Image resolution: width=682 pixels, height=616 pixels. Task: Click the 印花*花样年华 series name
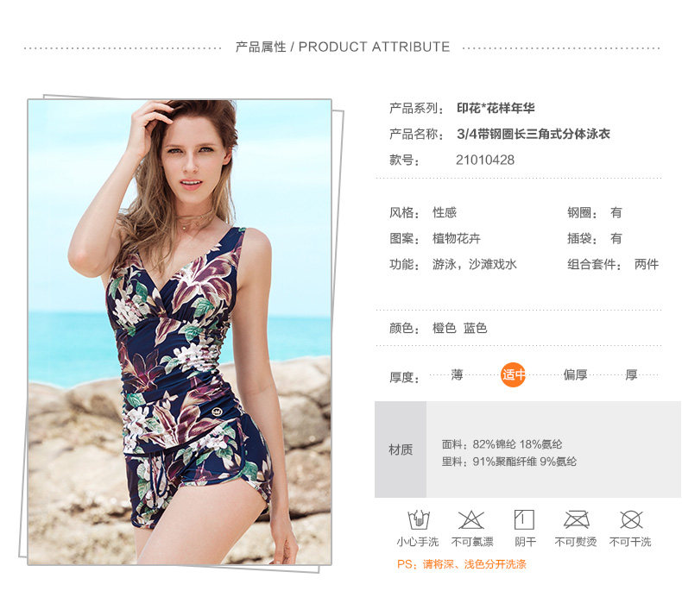[x=496, y=108]
